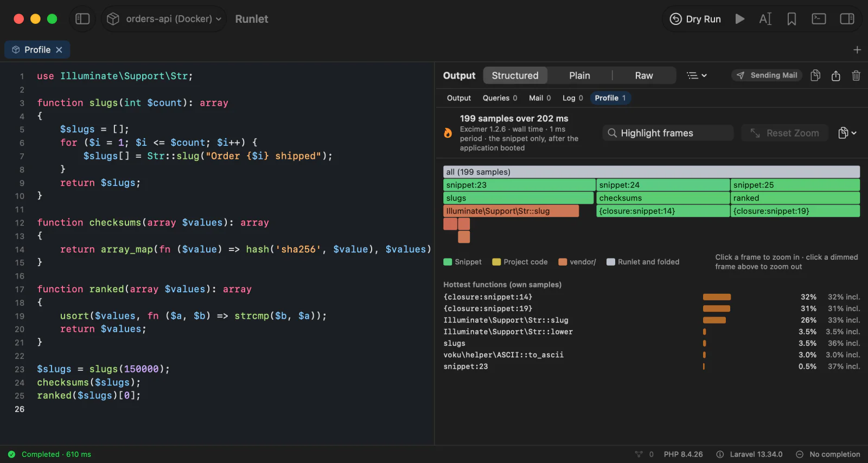Click the green Snippet legend swatch
The image size is (868, 463).
point(448,262)
